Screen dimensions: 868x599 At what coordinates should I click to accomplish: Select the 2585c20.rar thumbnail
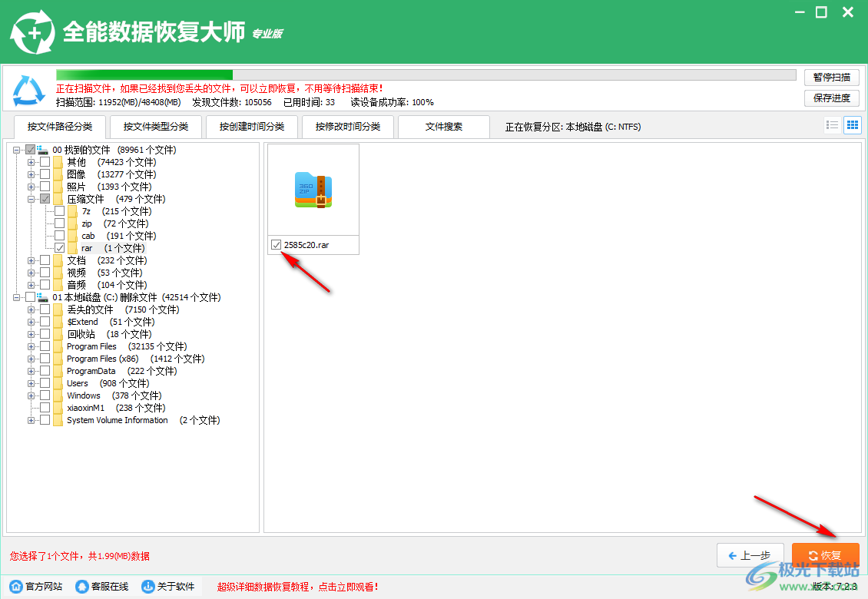(313, 188)
